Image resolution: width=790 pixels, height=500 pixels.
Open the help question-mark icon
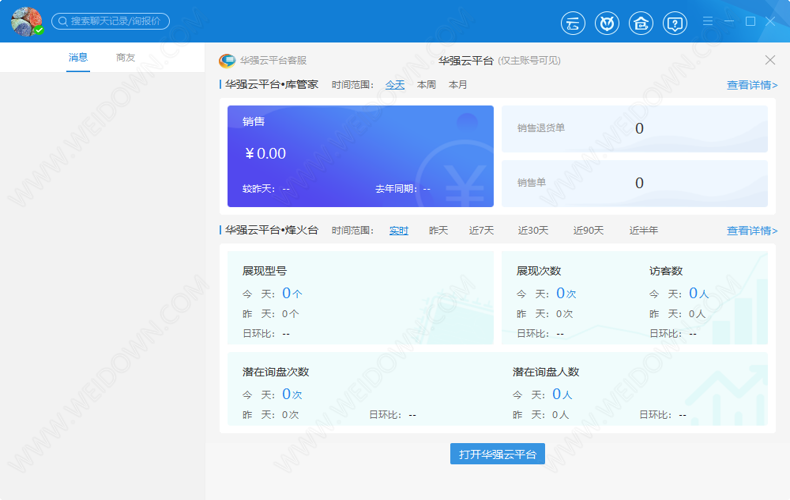coord(675,22)
